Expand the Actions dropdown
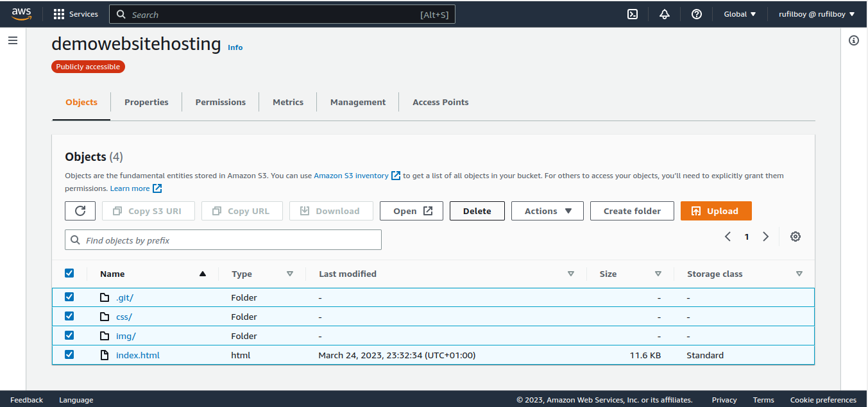Image resolution: width=868 pixels, height=407 pixels. (547, 211)
